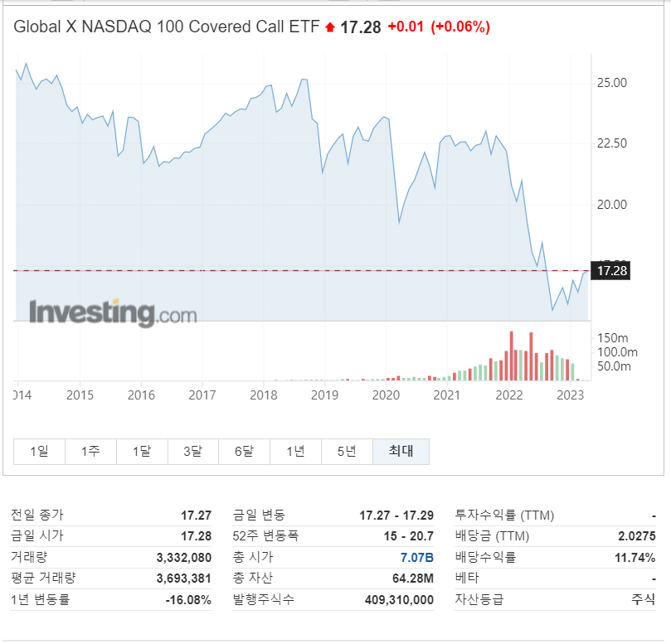The height and width of the screenshot is (644, 671).
Task: Select the 6달 period option
Action: click(244, 451)
